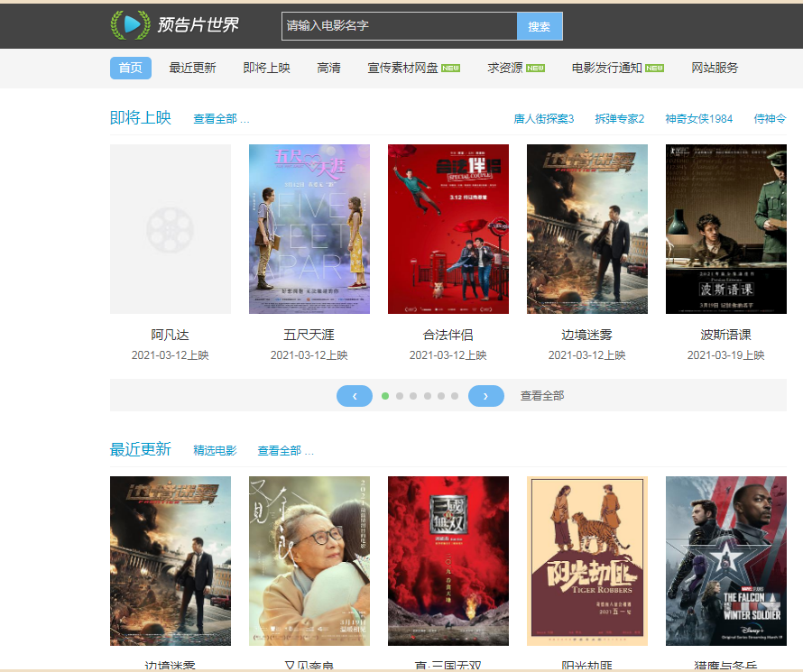Screen dimensions: 803x672
Task: Click 查看全部 beside the carousel arrows
Action: click(542, 396)
